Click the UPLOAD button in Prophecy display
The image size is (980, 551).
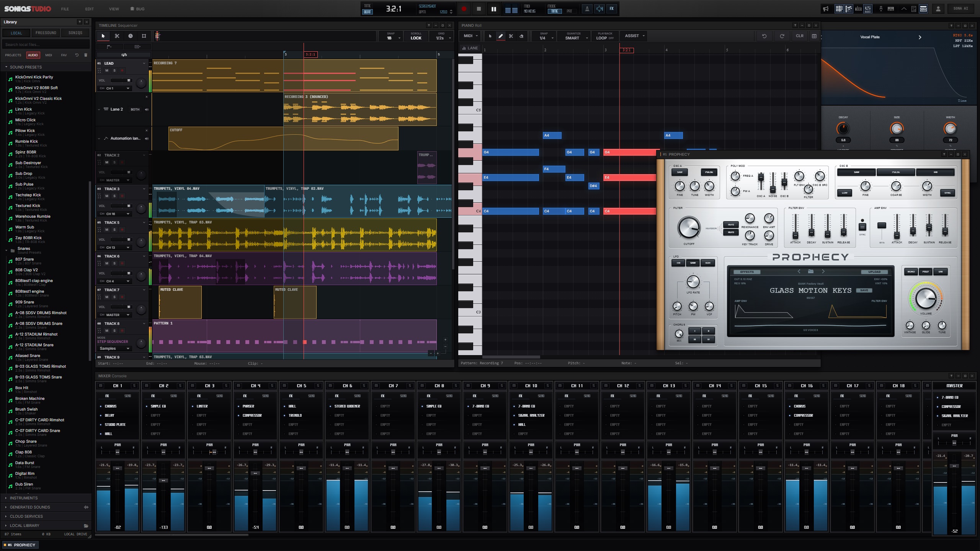tap(874, 272)
